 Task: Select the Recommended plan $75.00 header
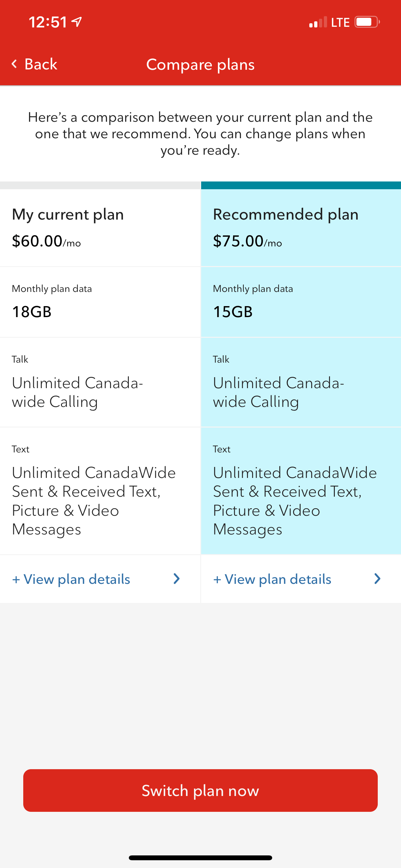(301, 228)
